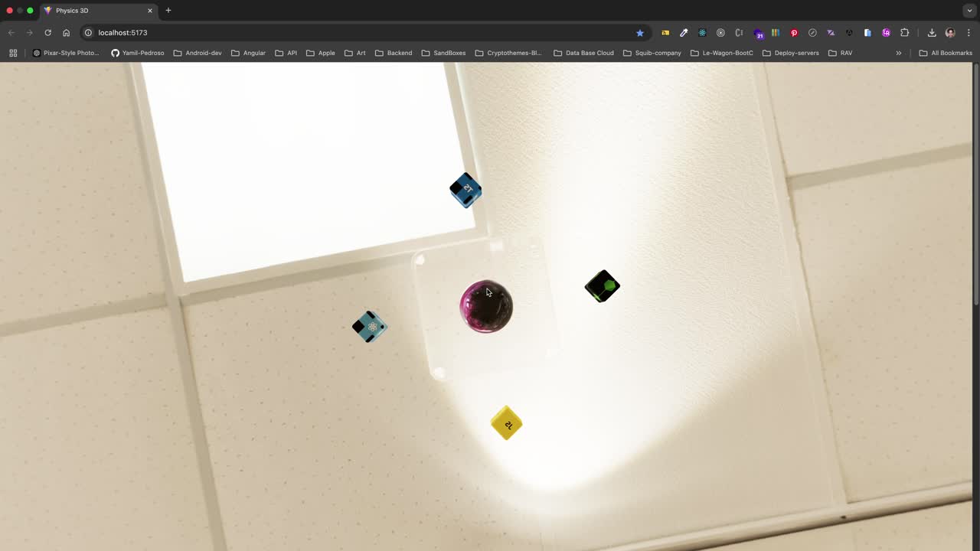Viewport: 980px width, 551px height.
Task: Go to browser home page
Action: (67, 33)
